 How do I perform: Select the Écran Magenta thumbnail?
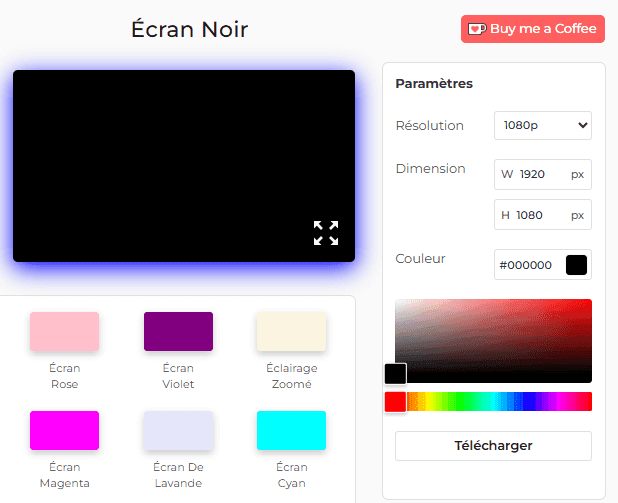(65, 430)
